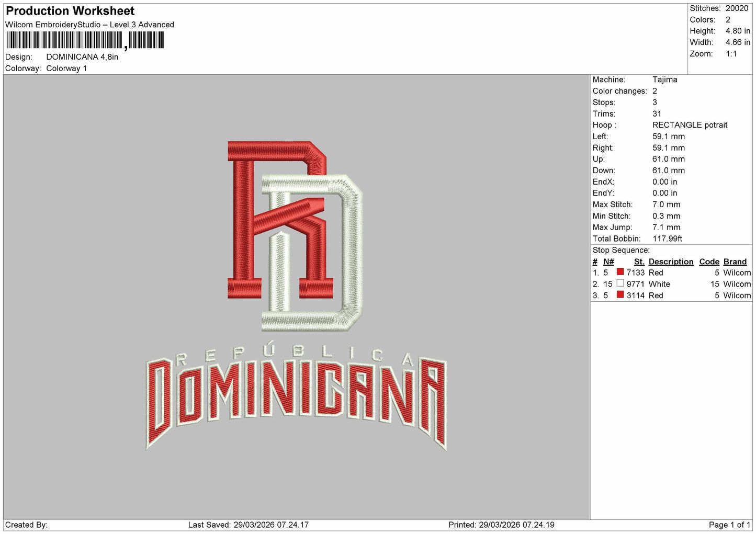756x534 pixels.
Task: Click the total bobbin value '117.99ft'
Action: click(667, 238)
